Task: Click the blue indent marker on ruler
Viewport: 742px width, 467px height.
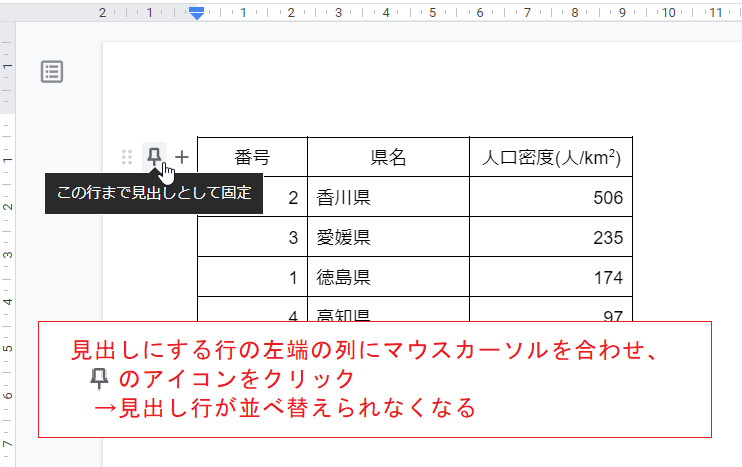Action: click(x=196, y=13)
